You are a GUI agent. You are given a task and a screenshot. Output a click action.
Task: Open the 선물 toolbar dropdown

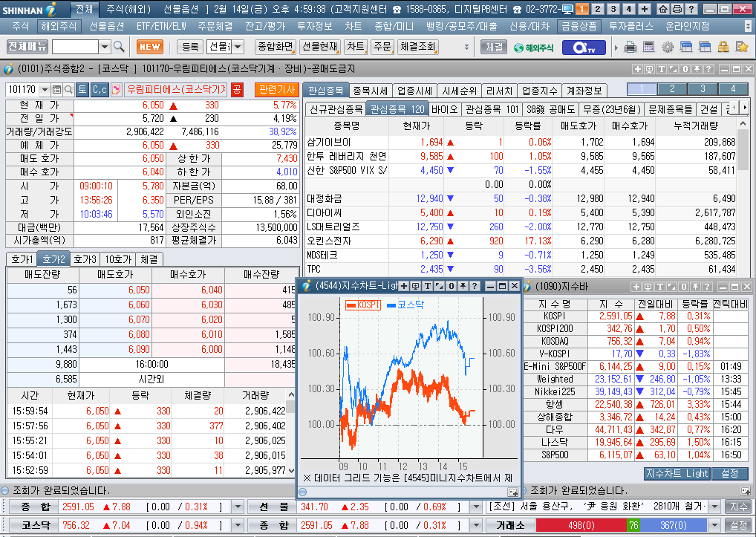tap(238, 47)
